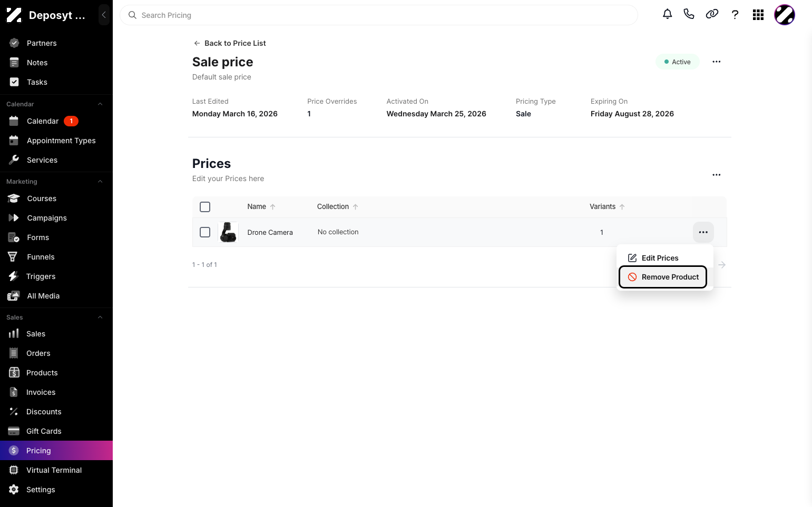This screenshot has height=507, width=812.
Task: Open the link chain icon in header
Action: click(x=712, y=14)
